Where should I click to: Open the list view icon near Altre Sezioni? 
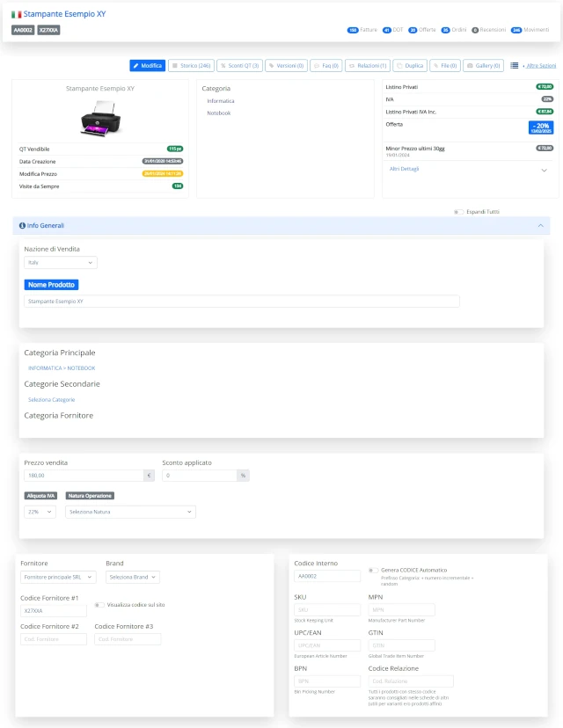pyautogui.click(x=515, y=65)
